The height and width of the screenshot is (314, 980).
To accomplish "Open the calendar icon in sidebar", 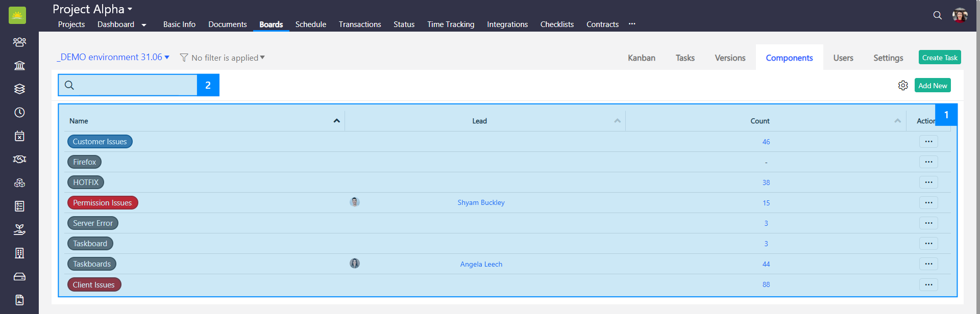I will click(x=19, y=136).
